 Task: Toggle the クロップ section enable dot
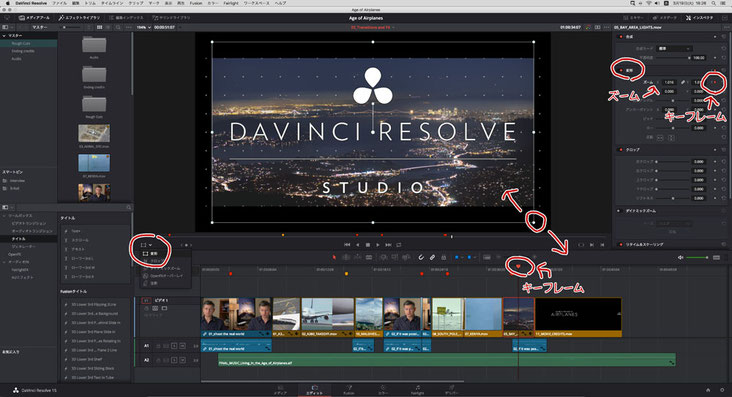coord(620,149)
